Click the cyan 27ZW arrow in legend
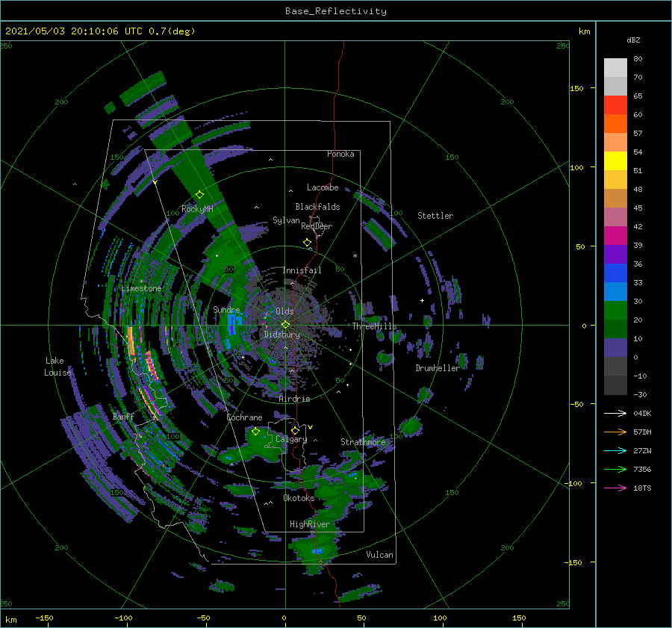This screenshot has width=672, height=628. [615, 450]
